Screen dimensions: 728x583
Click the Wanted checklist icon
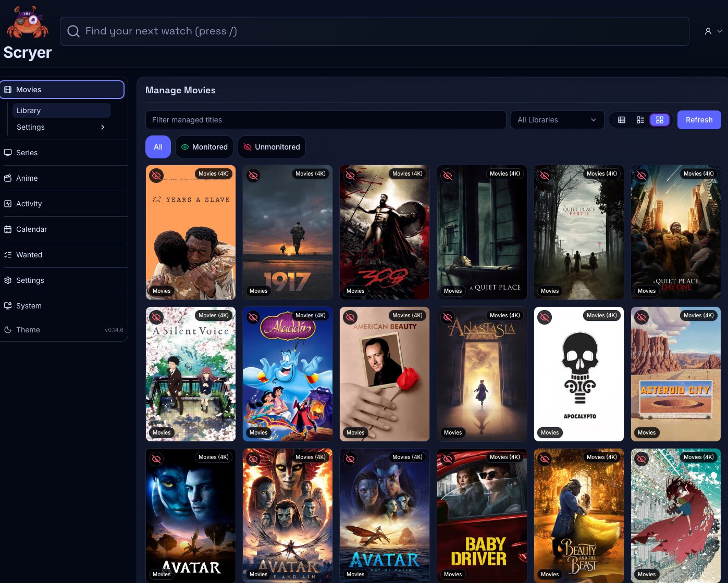(8, 255)
